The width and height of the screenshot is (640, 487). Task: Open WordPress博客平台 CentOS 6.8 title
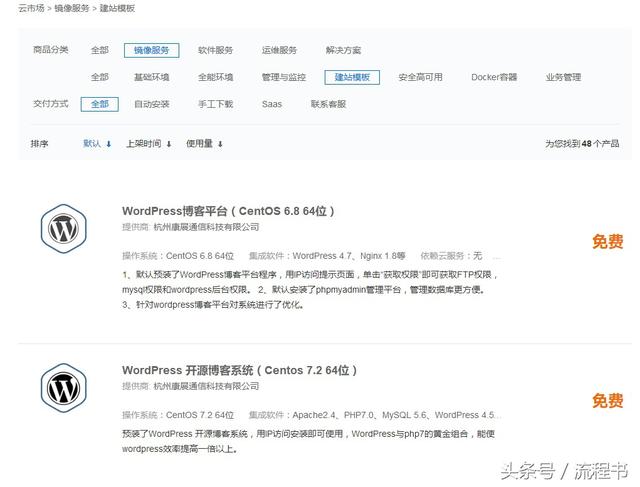click(x=228, y=211)
